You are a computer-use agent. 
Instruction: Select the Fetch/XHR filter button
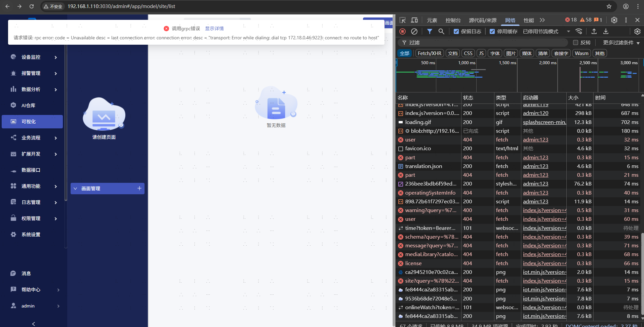tap(429, 53)
